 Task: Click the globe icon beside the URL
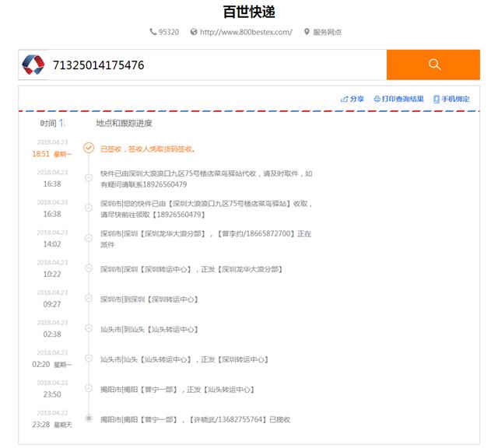(194, 32)
